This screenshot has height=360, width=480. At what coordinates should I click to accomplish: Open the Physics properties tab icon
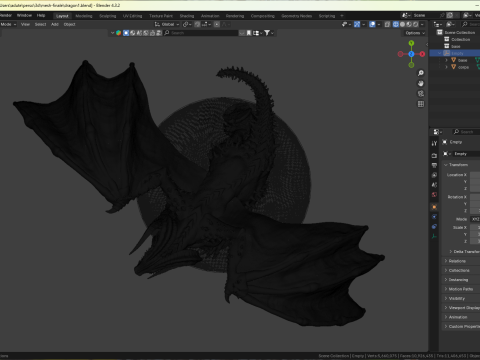click(434, 217)
